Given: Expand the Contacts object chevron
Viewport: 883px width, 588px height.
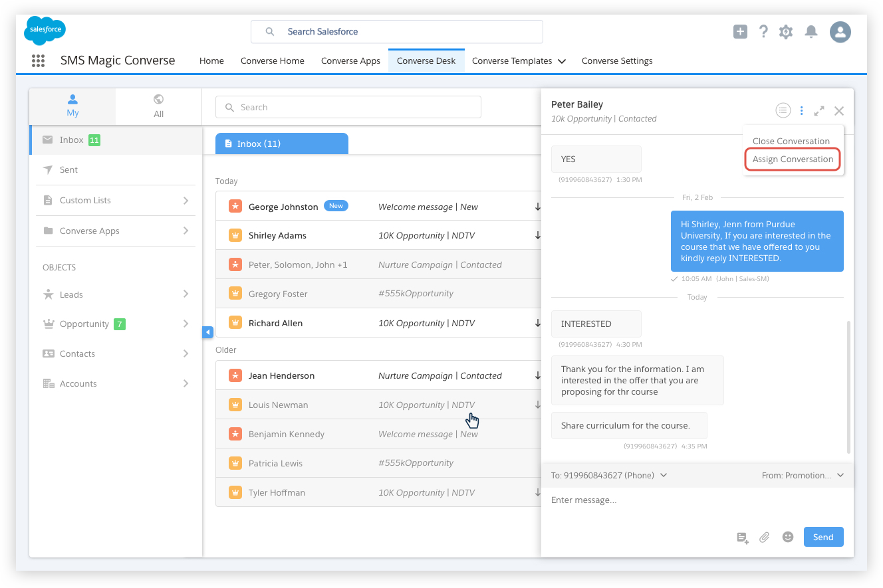Looking at the screenshot, I should (x=186, y=353).
